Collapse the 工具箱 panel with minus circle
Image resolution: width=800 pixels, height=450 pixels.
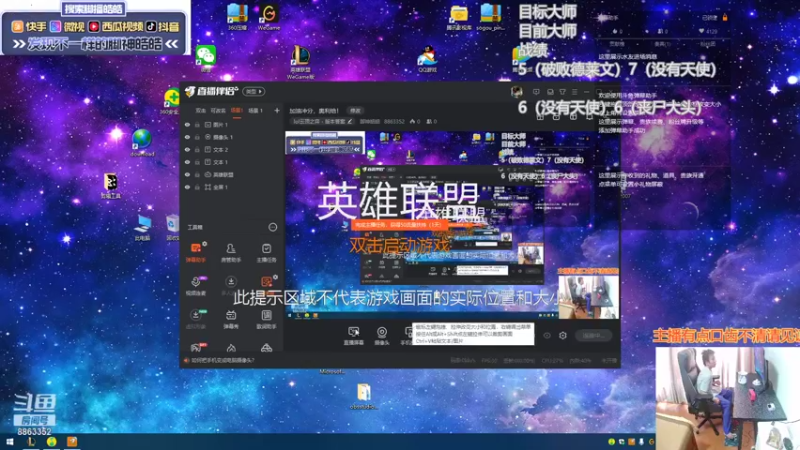tap(273, 227)
